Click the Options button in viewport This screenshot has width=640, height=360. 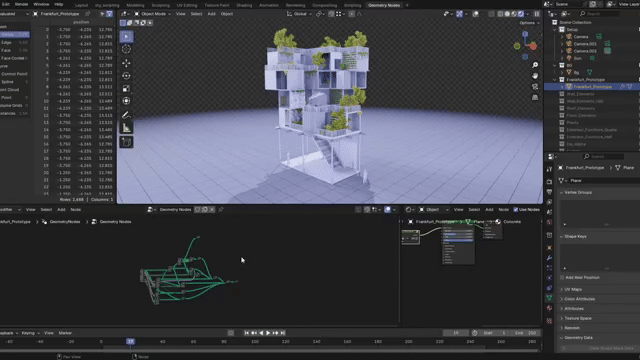[x=529, y=23]
